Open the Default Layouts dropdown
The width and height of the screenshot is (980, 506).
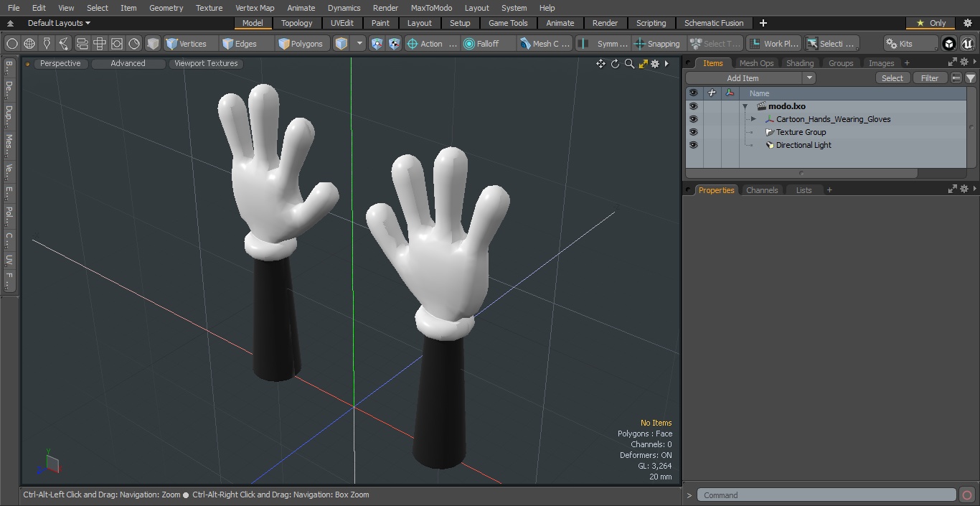(x=59, y=23)
